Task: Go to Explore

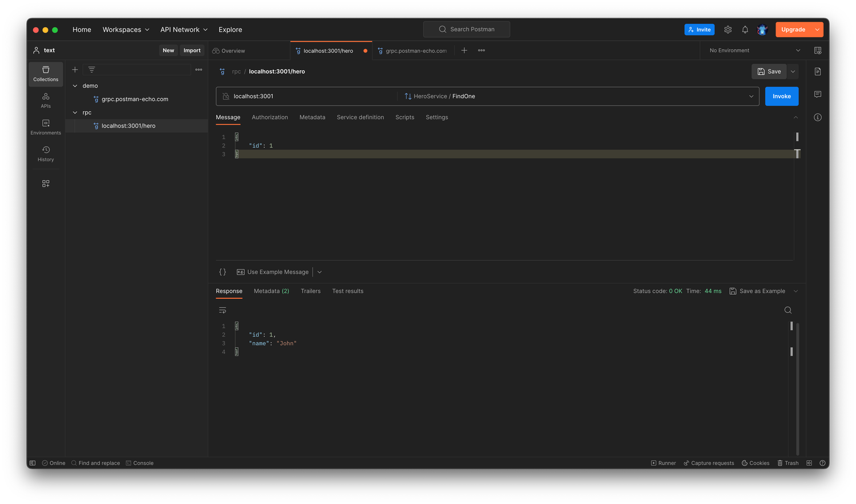Action: [x=230, y=30]
